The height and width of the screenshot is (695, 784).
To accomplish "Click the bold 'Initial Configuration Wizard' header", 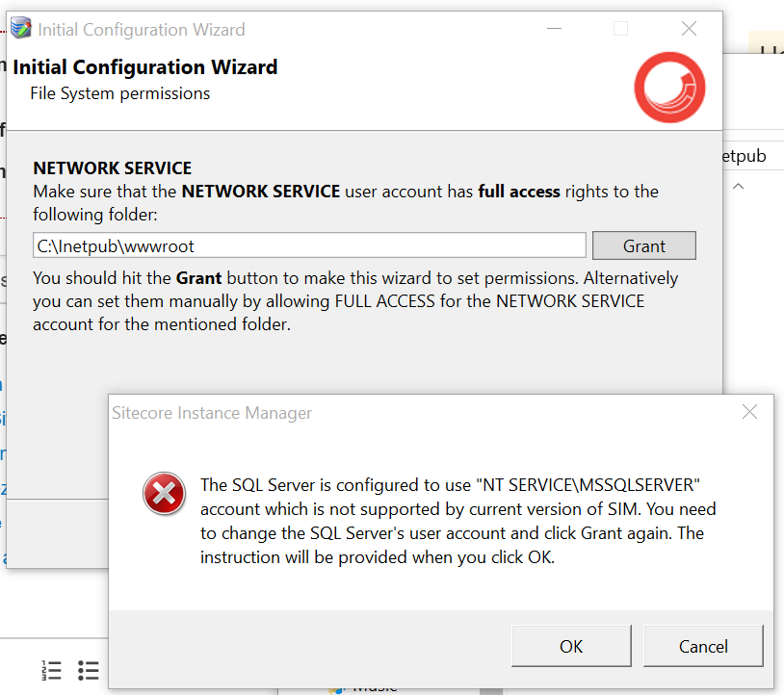I will click(145, 67).
